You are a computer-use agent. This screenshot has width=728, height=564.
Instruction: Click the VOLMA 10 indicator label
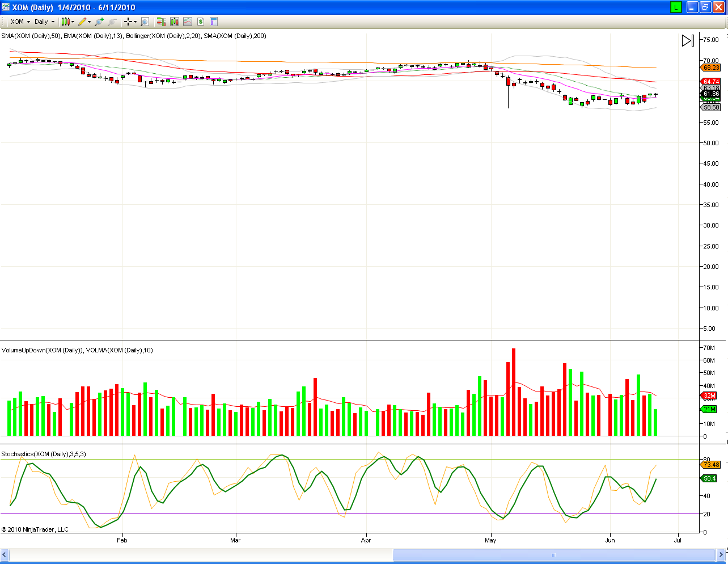coord(120,350)
